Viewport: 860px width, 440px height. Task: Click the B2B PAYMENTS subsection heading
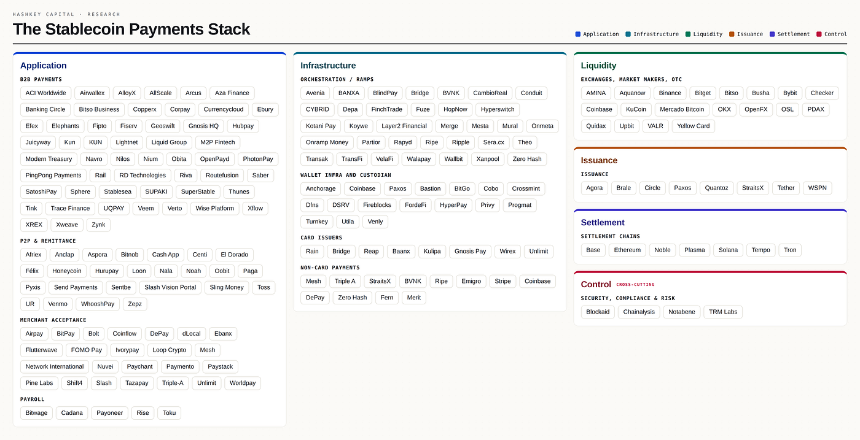[41, 80]
